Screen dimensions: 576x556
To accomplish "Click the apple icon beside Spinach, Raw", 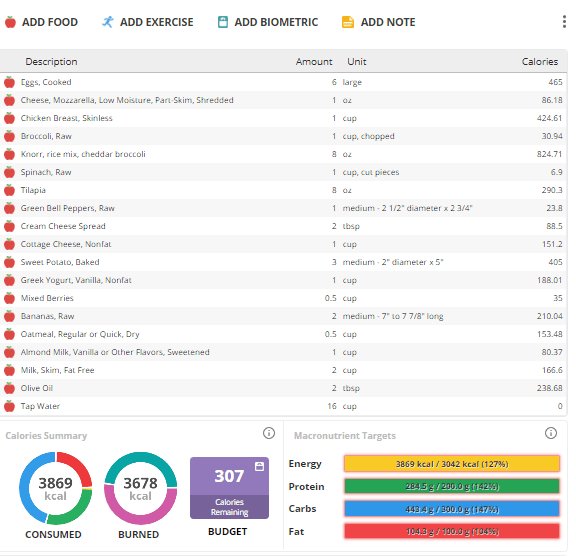I will (x=10, y=172).
